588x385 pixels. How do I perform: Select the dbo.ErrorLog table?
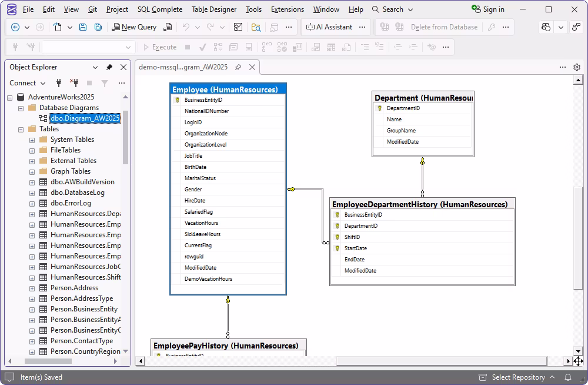click(71, 203)
